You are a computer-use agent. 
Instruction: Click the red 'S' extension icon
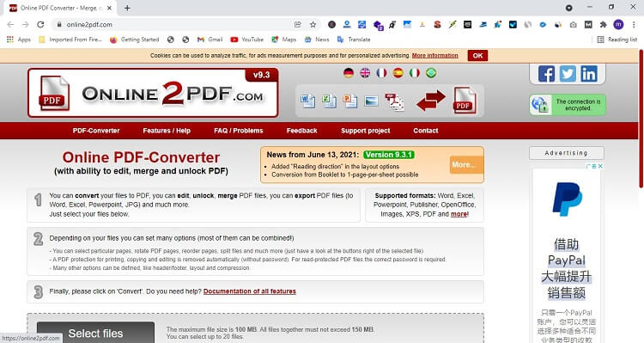coord(437,25)
